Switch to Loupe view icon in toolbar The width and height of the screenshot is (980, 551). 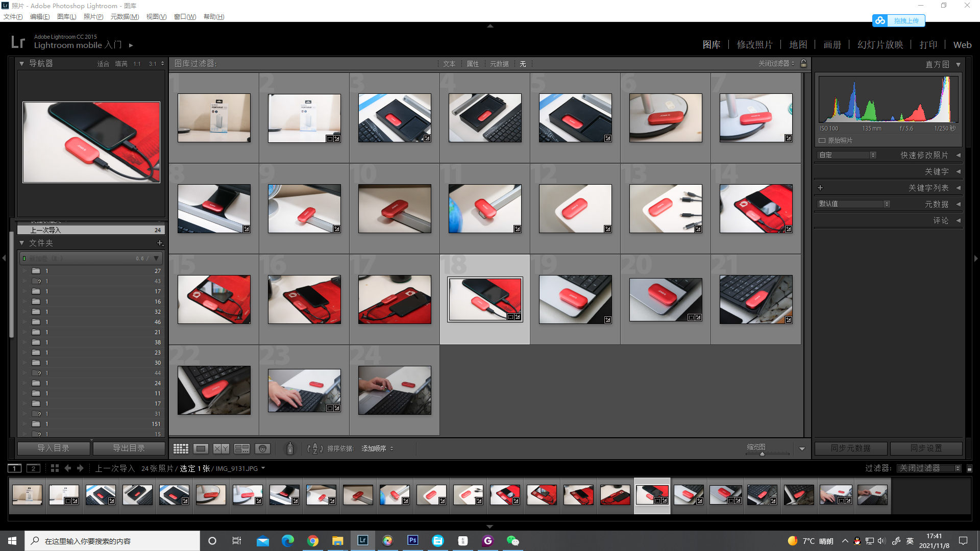201,448
